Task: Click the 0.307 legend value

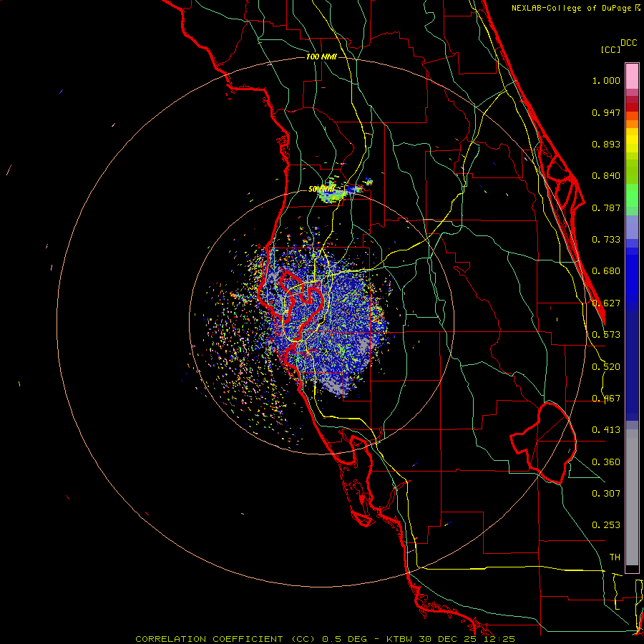Action: click(x=606, y=494)
